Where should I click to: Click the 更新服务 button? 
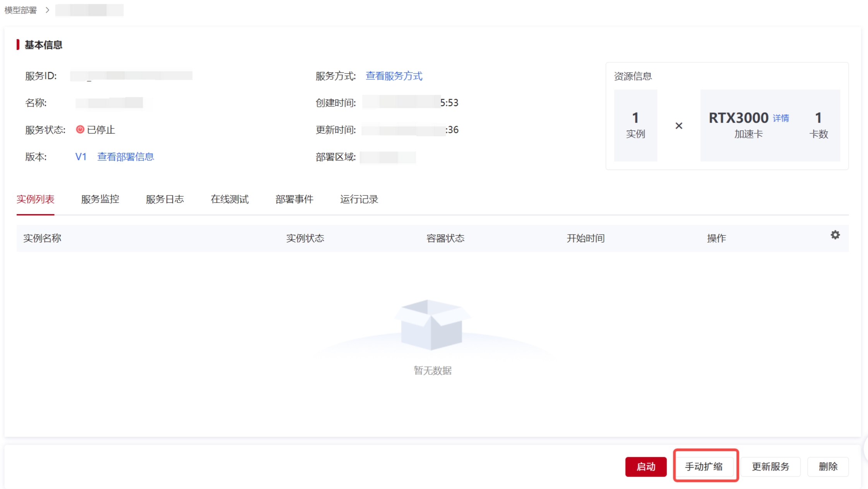[x=770, y=467]
